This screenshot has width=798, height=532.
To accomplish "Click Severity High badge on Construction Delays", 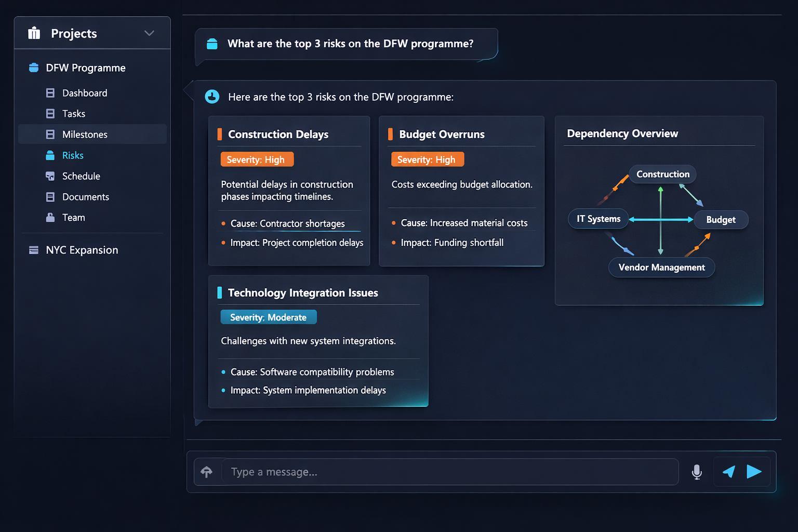I will (257, 159).
